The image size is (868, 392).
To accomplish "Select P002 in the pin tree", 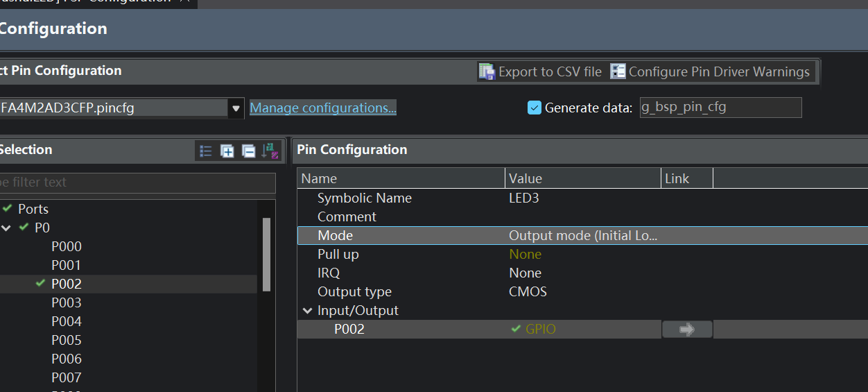I will pos(67,284).
